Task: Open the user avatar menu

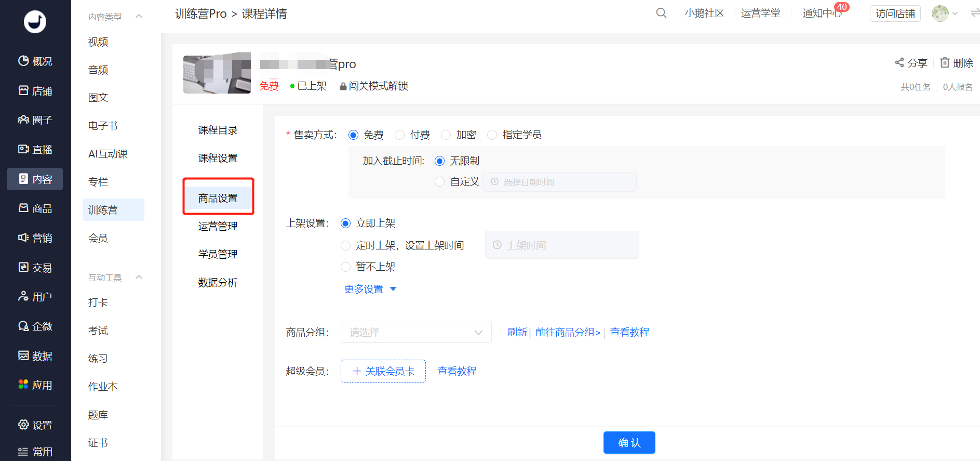Action: pos(944,14)
